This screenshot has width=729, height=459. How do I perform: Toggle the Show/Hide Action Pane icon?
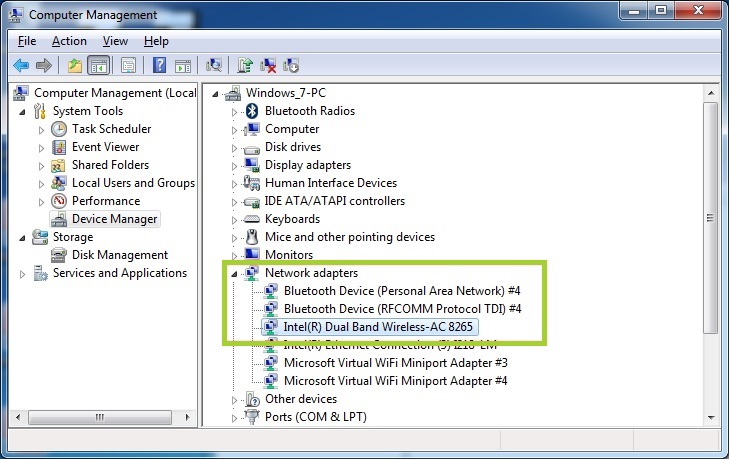point(183,66)
